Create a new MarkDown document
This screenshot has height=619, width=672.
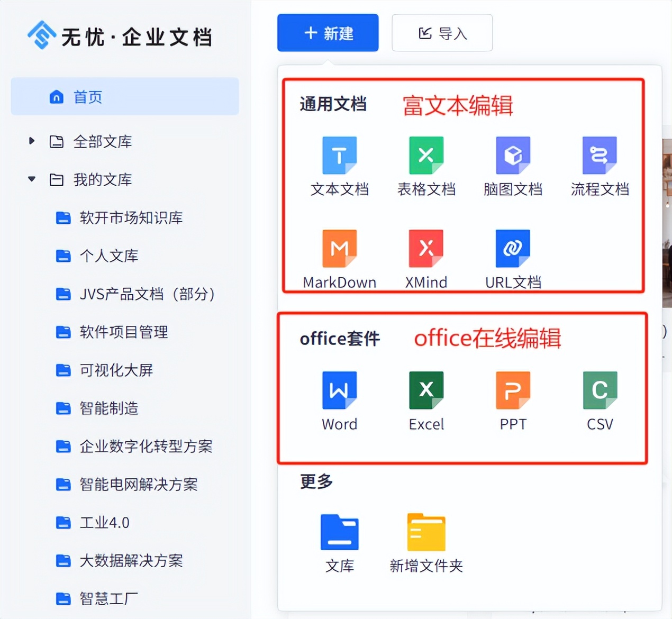pyautogui.click(x=340, y=259)
